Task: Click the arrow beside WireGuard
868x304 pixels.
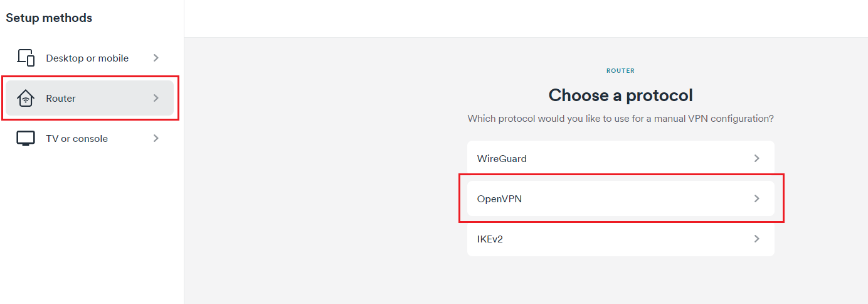Action: coord(757,158)
